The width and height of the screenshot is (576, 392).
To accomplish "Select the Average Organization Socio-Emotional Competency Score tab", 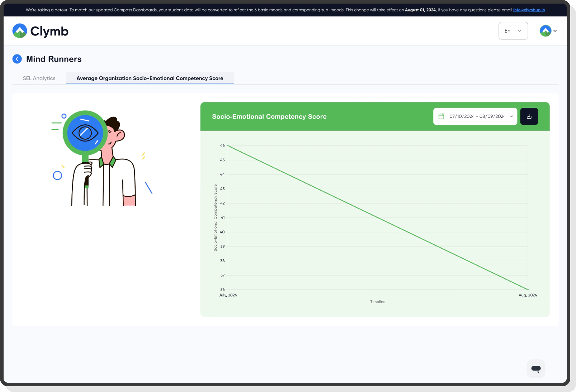I will [x=150, y=78].
